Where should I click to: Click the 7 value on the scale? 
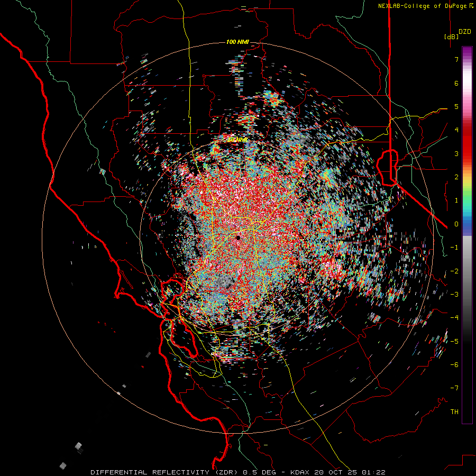click(x=456, y=59)
